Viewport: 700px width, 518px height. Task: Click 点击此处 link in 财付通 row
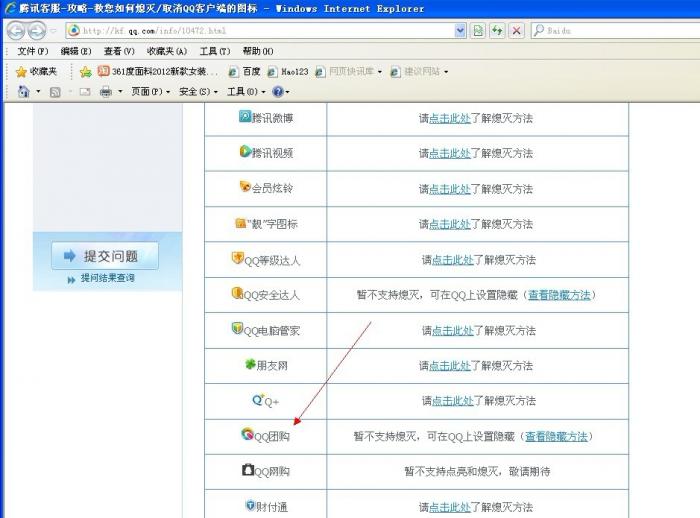tap(450, 507)
